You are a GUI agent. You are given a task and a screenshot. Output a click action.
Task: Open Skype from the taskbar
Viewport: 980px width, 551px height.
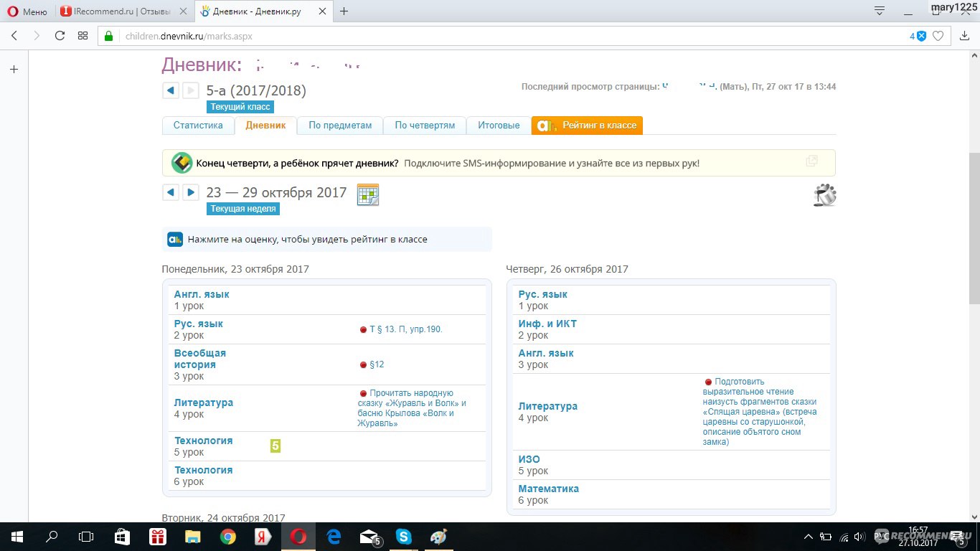click(x=403, y=537)
